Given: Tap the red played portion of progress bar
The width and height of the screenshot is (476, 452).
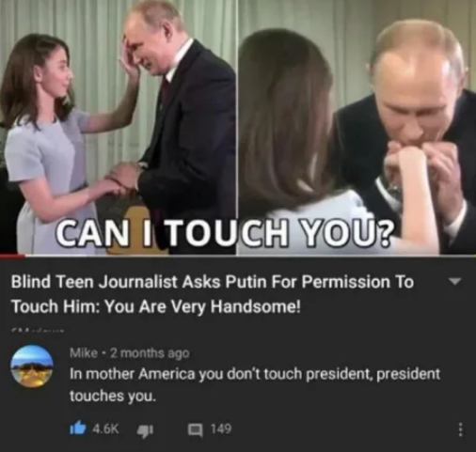Looking at the screenshot, I should 12,256.
